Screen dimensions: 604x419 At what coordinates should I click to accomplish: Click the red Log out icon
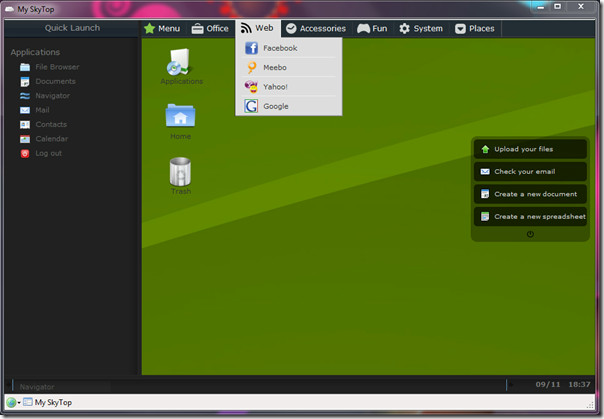coord(25,153)
